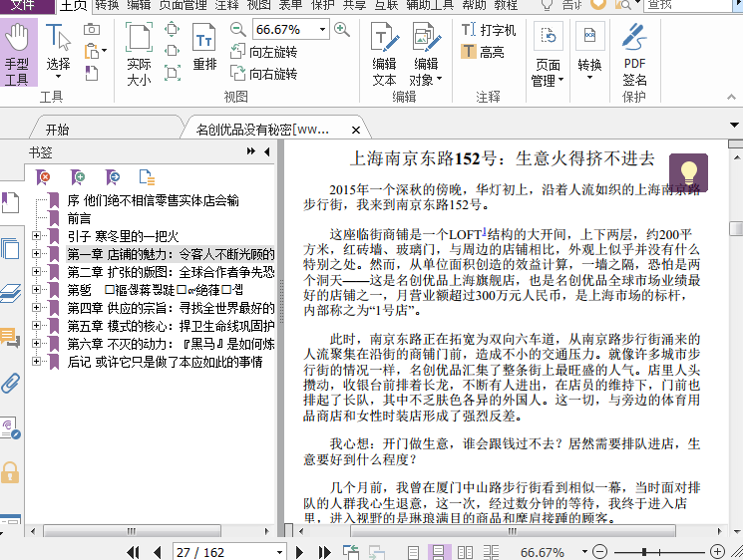
Task: Delete bookmark via red X bookmark icon
Action: [x=43, y=177]
